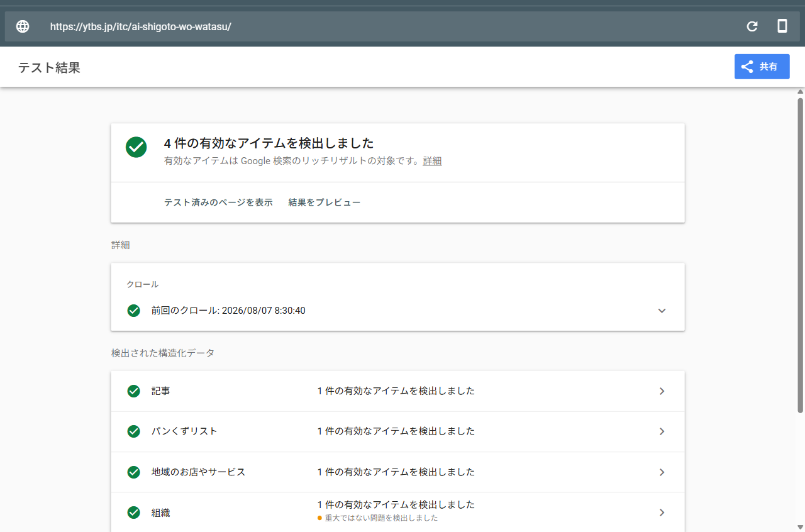Select the 地域のお店やサービス label
This screenshot has width=805, height=532.
tap(198, 472)
